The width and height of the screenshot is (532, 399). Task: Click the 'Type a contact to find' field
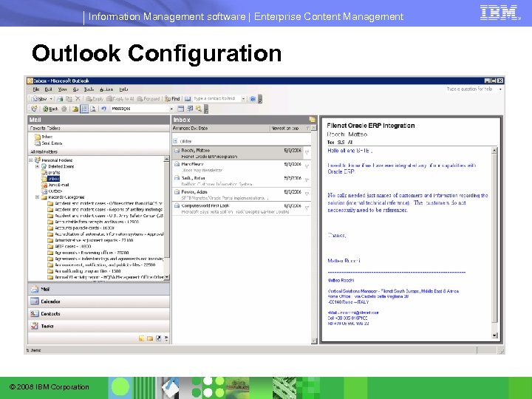216,99
